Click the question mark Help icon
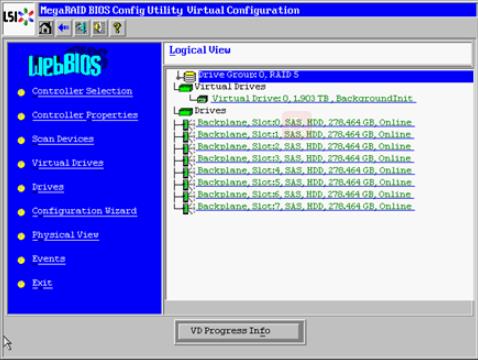This screenshot has height=360, width=478. pos(117,28)
